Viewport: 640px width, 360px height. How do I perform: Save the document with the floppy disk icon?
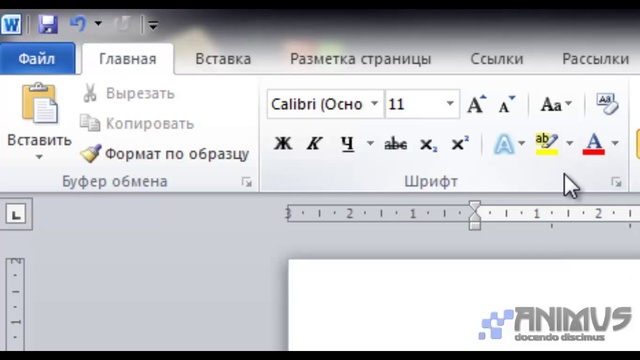[x=48, y=24]
